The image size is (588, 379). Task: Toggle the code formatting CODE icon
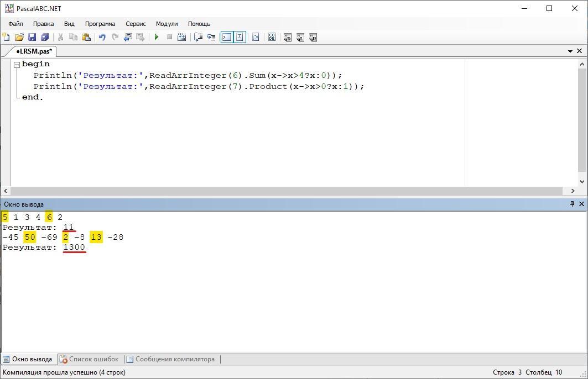272,37
